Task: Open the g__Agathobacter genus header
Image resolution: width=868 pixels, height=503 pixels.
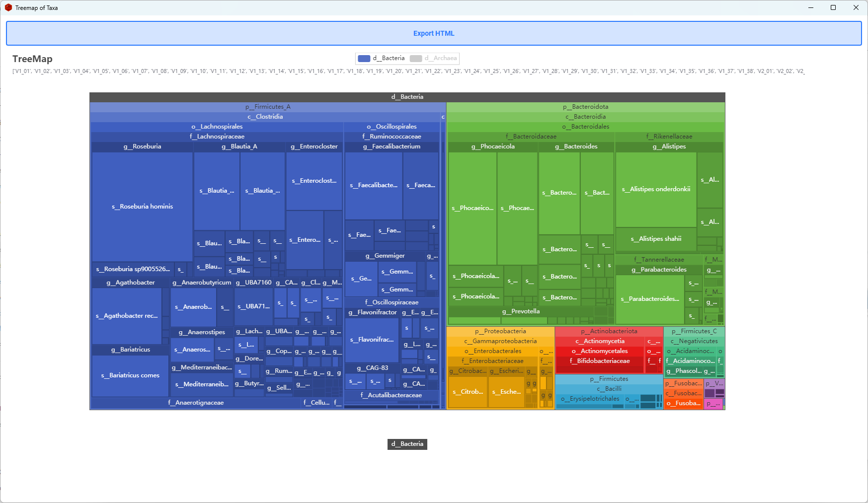Action: coord(131,283)
